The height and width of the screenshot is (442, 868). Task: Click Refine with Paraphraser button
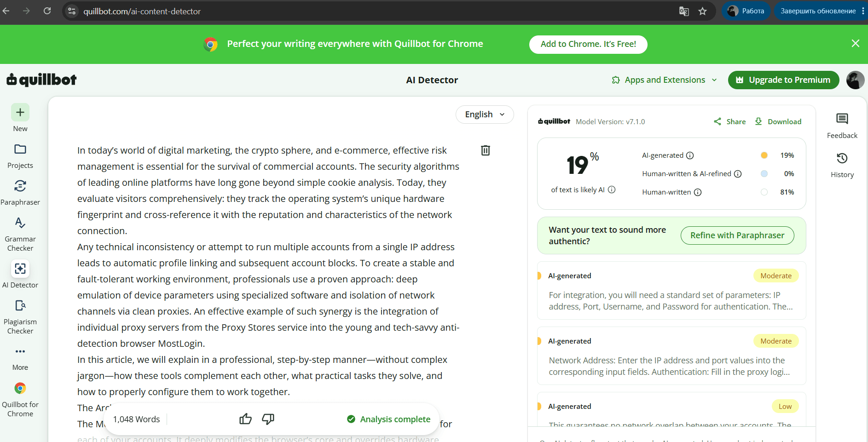click(x=737, y=235)
